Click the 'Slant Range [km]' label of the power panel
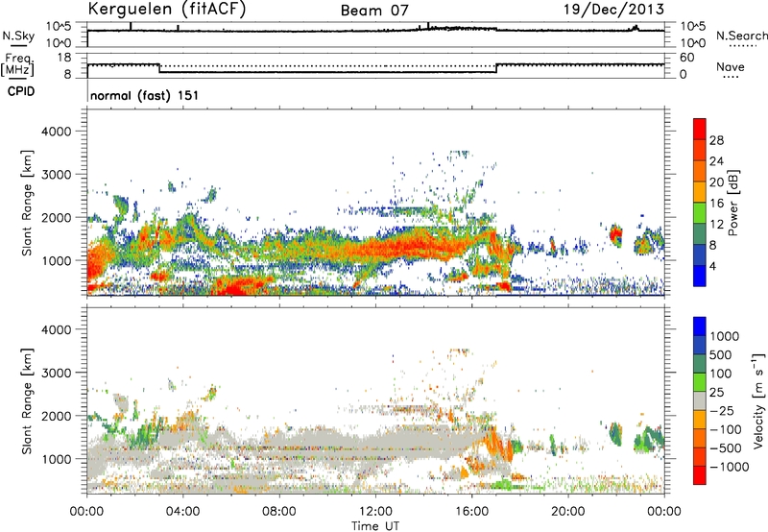 [27, 203]
